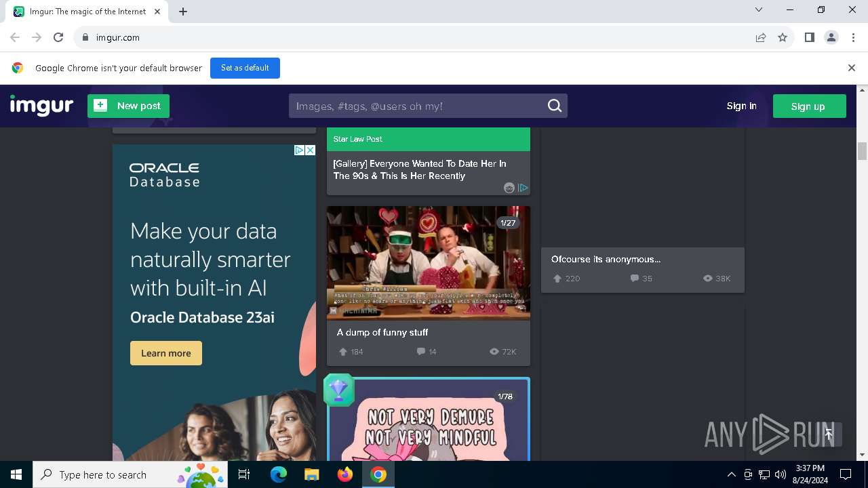The height and width of the screenshot is (488, 868).
Task: Open File Explorer from taskbar
Action: tap(311, 474)
